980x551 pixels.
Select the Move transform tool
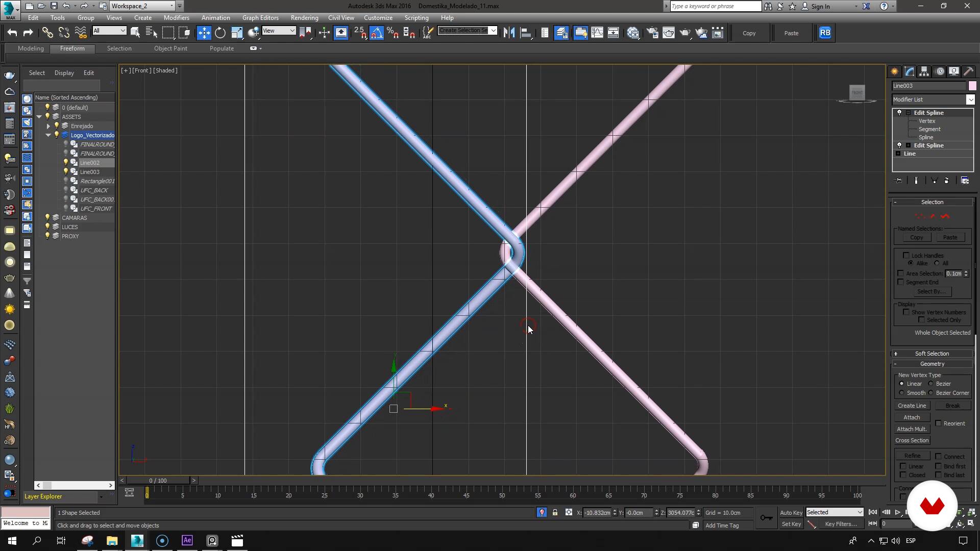(x=204, y=33)
